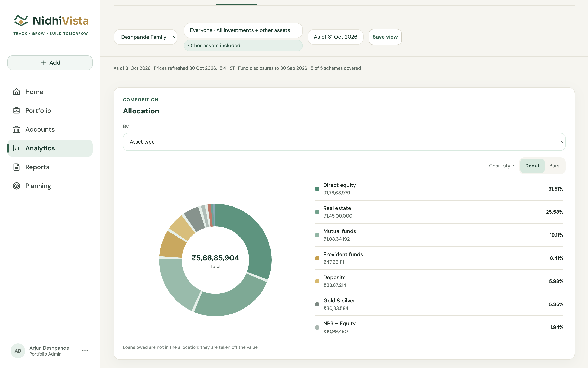The width and height of the screenshot is (588, 368).
Task: Click the Arjun Deshpande user name
Action: [x=49, y=348]
